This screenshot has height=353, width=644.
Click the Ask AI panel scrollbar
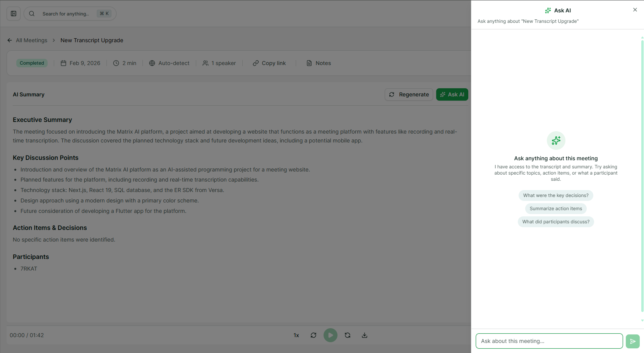click(642, 174)
